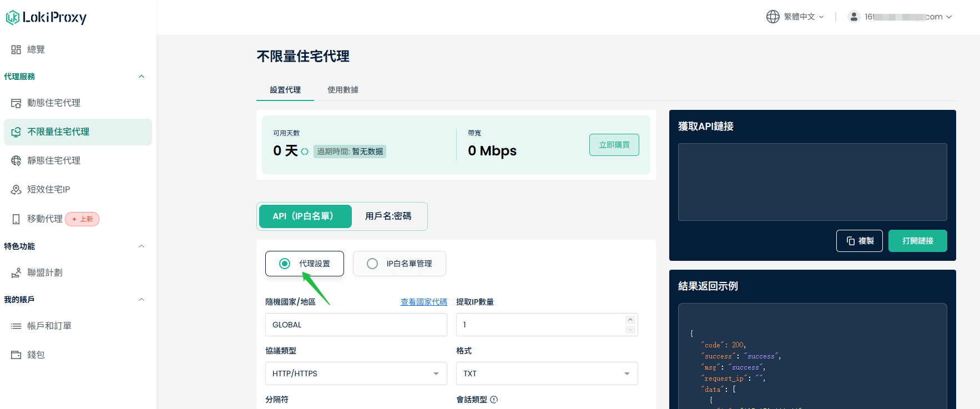Click the 不限量住宅代理 page title

coord(303,56)
